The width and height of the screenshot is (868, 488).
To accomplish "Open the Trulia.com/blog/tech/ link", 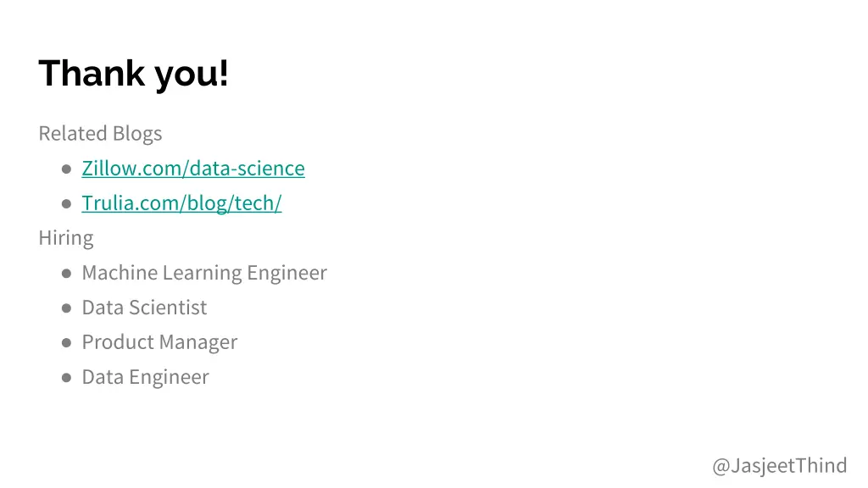I will pyautogui.click(x=181, y=203).
